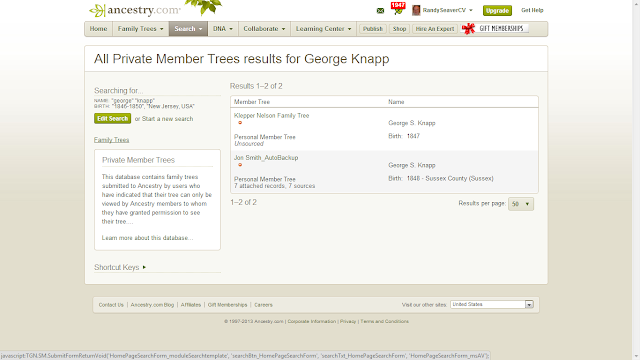Click the 7 attached records, 7 sources text
Viewport: 640px width, 360px height.
(x=274, y=186)
